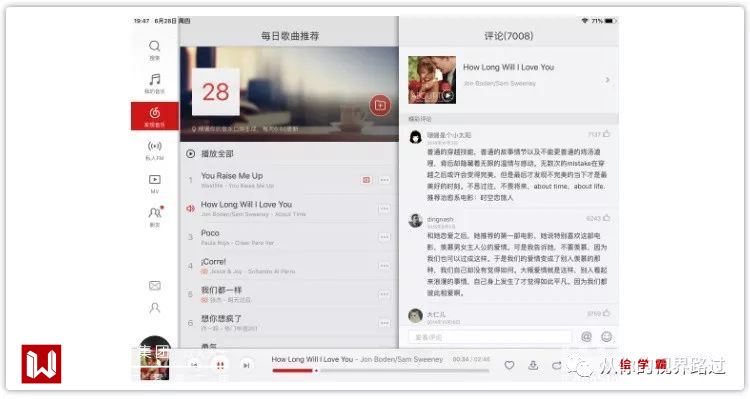Open the song details chevron in the comments header
Screen dimensions: 750x399
click(607, 80)
